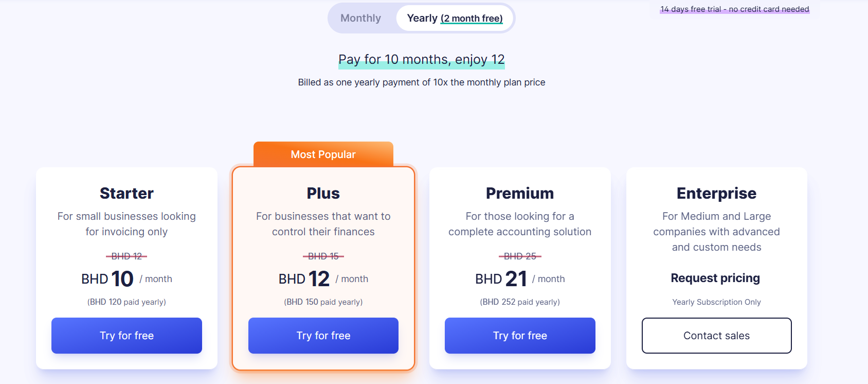
Task: Click 'BHD 252 paid yearly' note
Action: point(520,302)
